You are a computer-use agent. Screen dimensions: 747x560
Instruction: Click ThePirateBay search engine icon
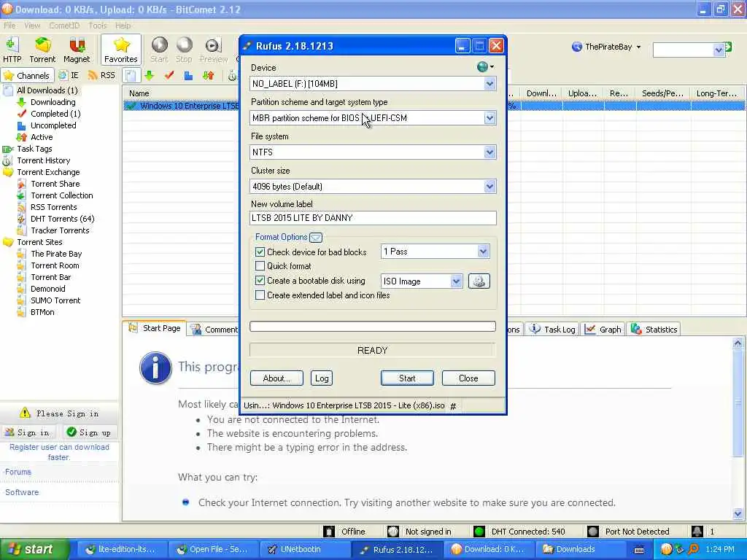(577, 47)
